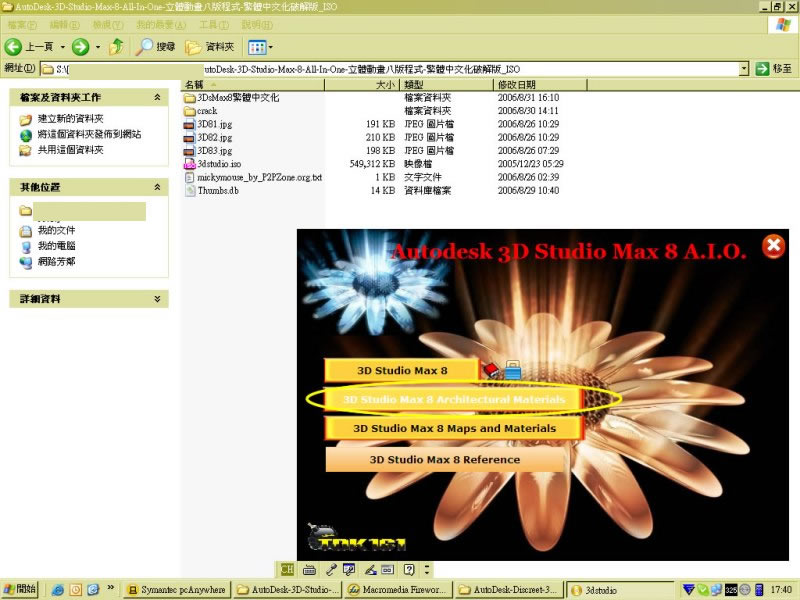Select the crack folder icon
800x600 pixels.
point(190,111)
